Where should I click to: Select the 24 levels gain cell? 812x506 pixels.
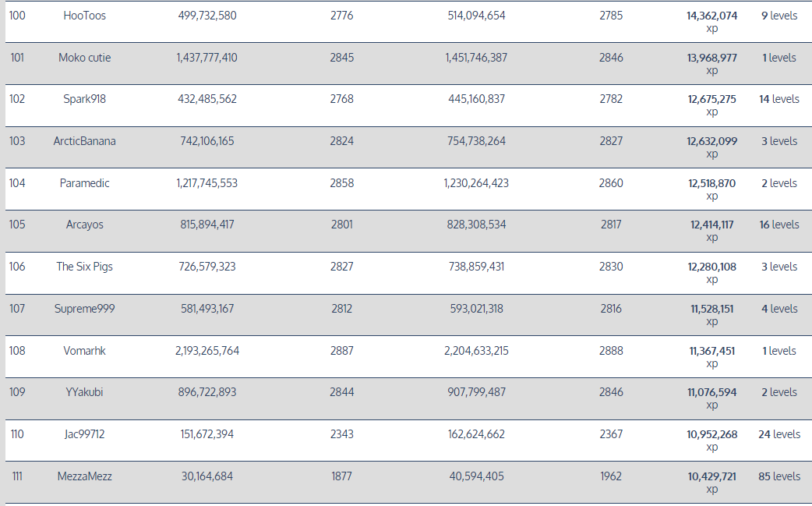[778, 434]
